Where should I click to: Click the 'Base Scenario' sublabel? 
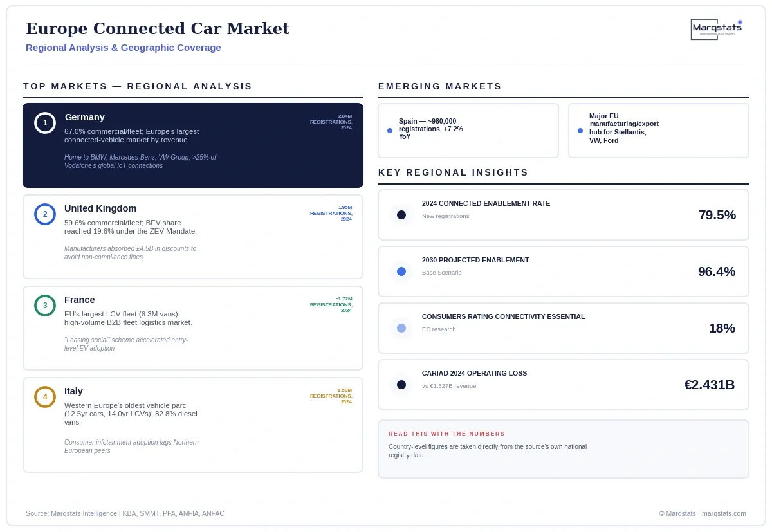point(442,273)
